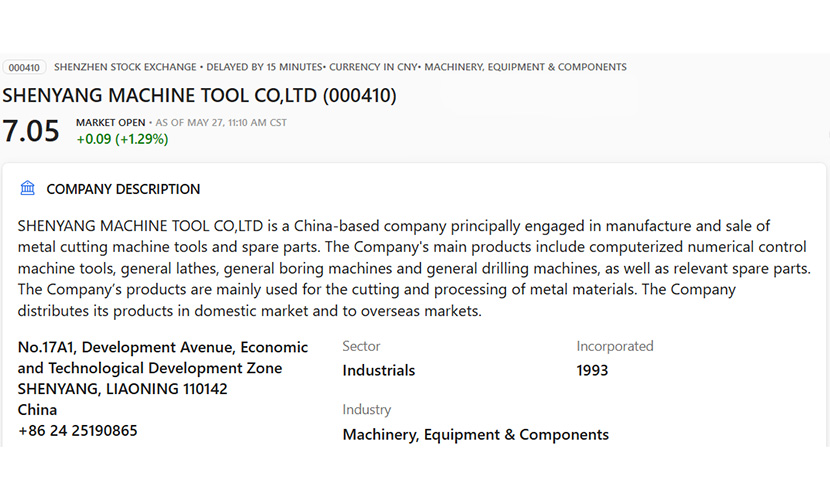
Task: Click the Delayed by 15 Minutes notice
Action: click(264, 67)
